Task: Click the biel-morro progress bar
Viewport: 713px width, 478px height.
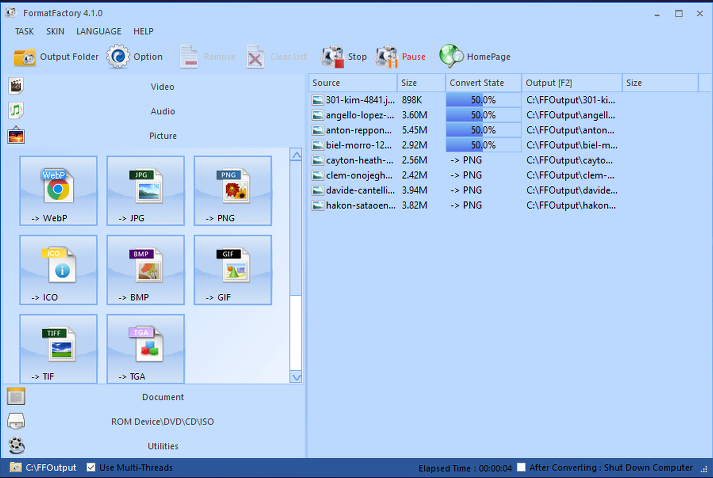Action: 483,145
